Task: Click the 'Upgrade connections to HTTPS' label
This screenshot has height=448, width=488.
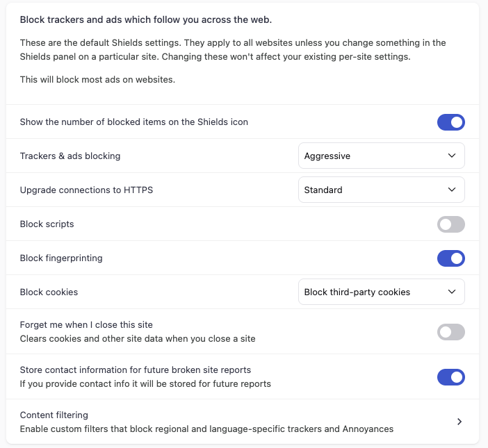Action: point(86,190)
